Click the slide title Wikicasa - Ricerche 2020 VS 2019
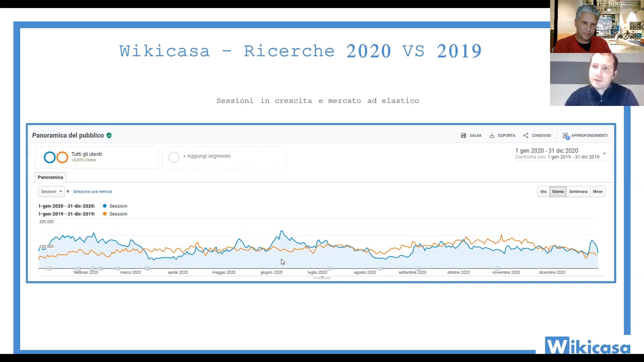644x362 pixels. (x=301, y=51)
